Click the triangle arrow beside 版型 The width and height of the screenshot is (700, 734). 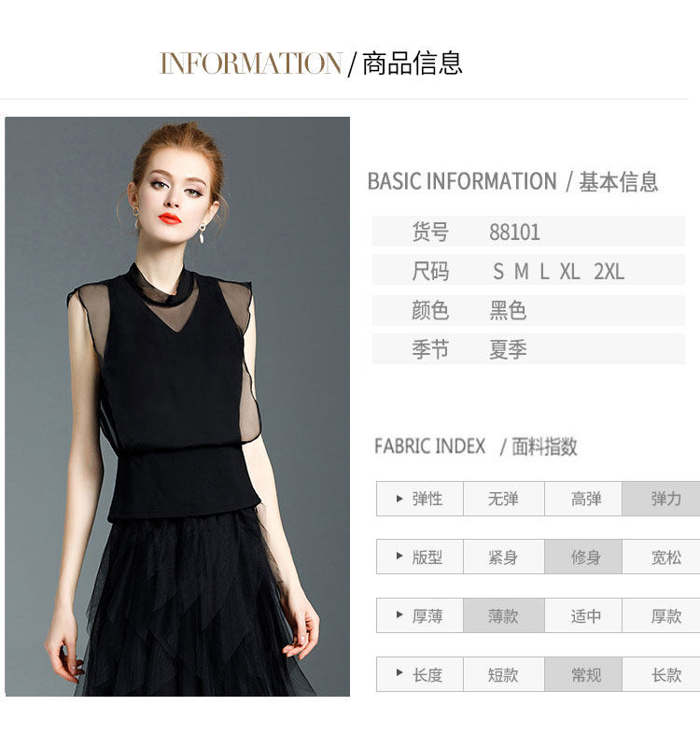click(x=399, y=557)
